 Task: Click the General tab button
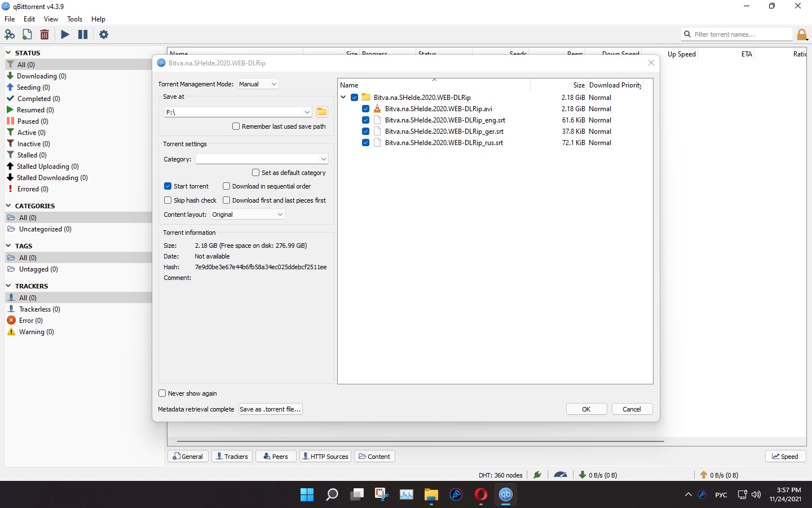point(188,456)
